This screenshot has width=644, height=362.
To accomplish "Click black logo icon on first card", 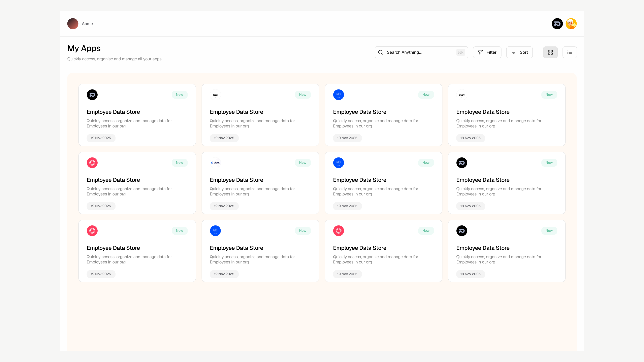I will (92, 95).
